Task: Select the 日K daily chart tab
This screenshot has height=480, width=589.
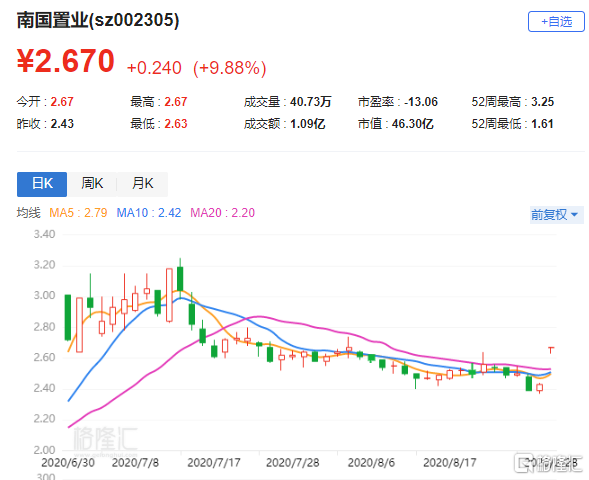Action: pyautogui.click(x=42, y=184)
